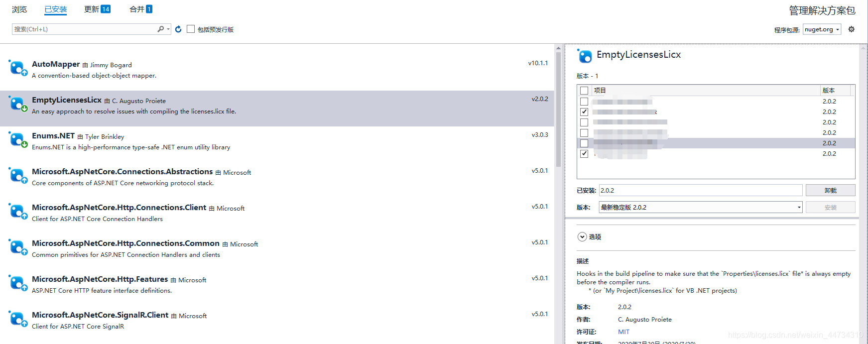Click the detail pane vertical scrollbar

click(x=864, y=193)
